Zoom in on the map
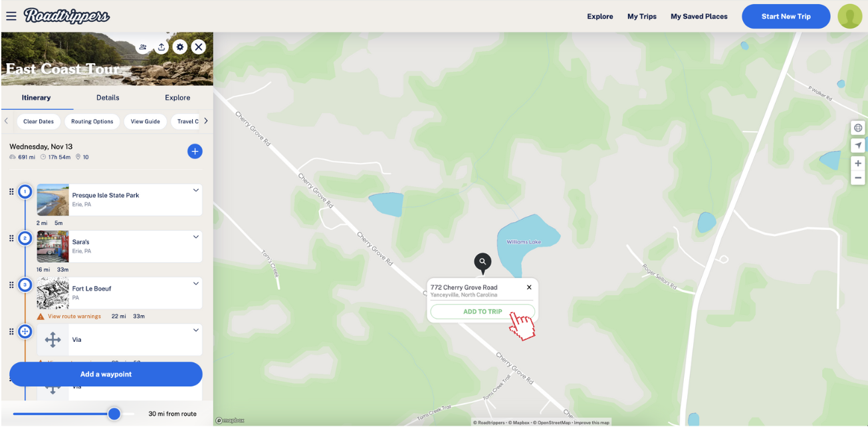 (858, 163)
